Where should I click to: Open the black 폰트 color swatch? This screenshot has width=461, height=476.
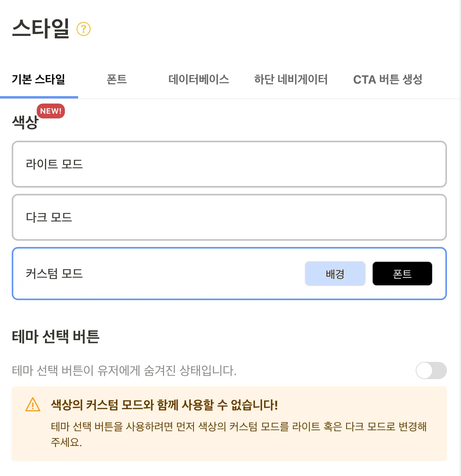pos(402,274)
